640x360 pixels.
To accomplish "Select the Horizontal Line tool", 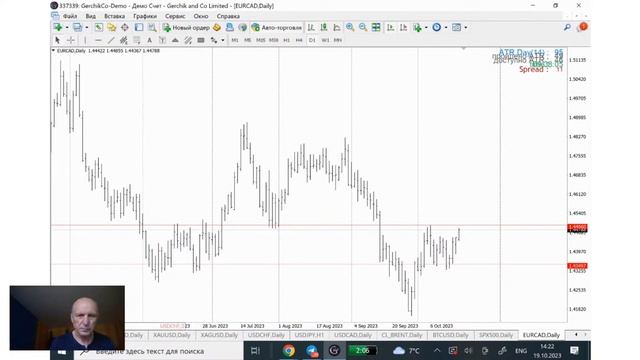I will (98, 40).
